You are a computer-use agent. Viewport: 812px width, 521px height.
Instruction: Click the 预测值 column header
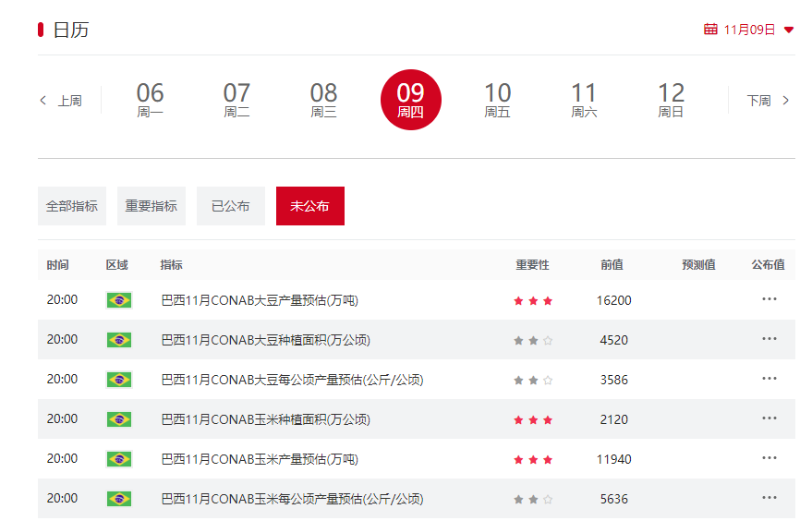coord(698,265)
